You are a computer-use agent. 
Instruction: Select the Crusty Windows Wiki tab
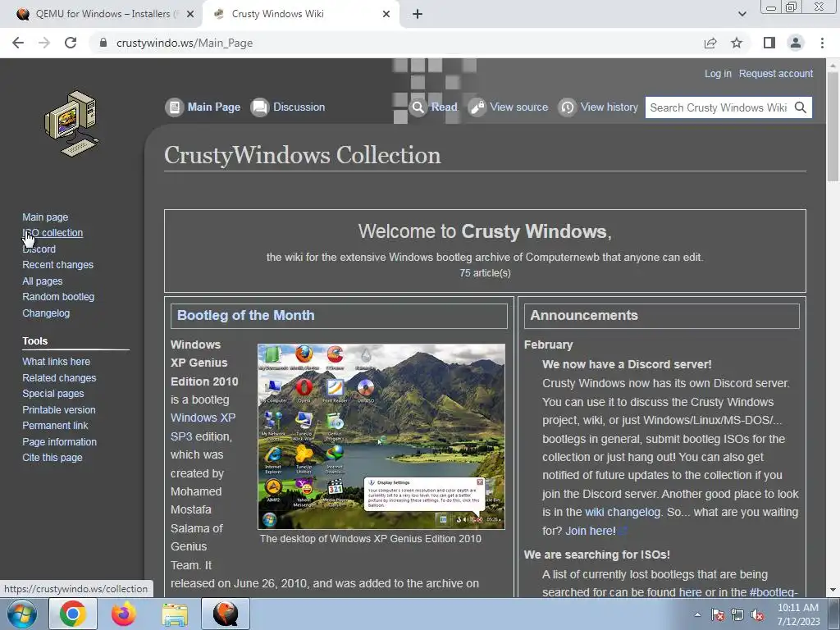(x=300, y=14)
